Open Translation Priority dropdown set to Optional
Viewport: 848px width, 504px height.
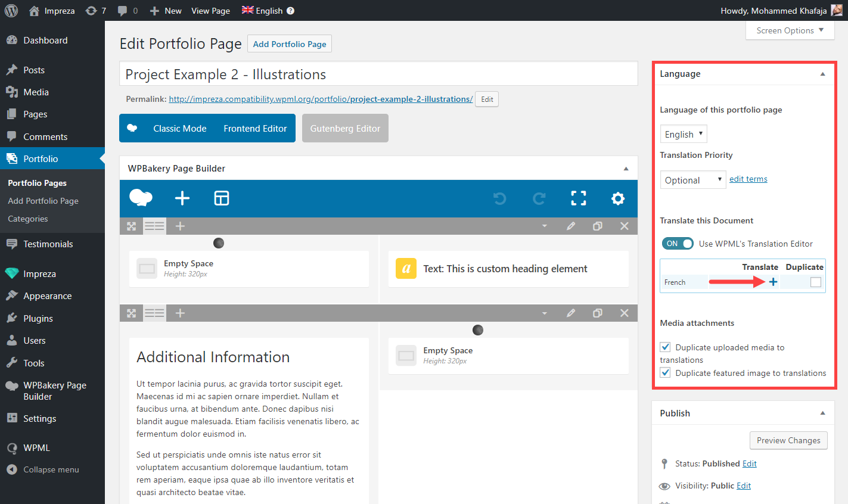[x=693, y=180]
